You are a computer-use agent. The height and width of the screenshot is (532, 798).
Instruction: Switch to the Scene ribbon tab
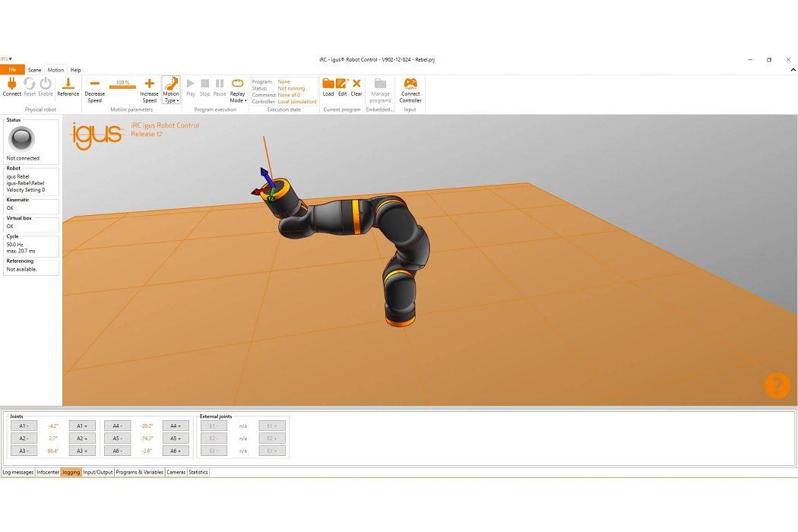[35, 70]
